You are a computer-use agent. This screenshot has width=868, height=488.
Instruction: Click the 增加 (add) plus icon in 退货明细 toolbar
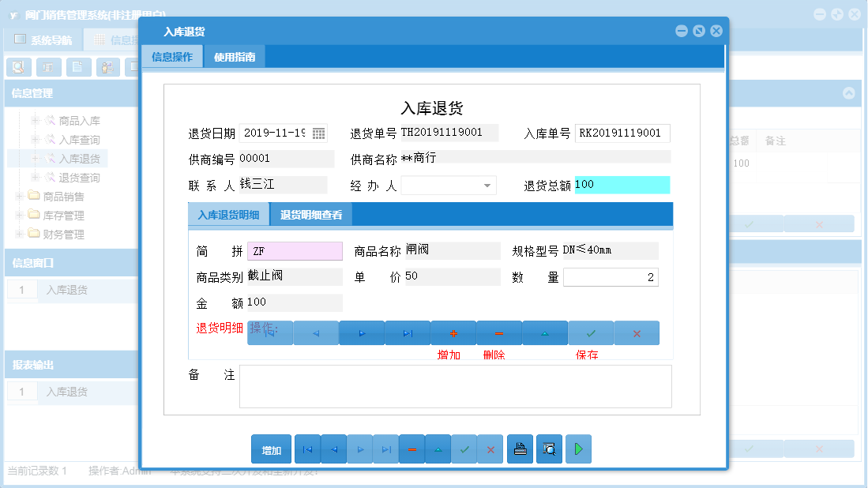point(453,332)
